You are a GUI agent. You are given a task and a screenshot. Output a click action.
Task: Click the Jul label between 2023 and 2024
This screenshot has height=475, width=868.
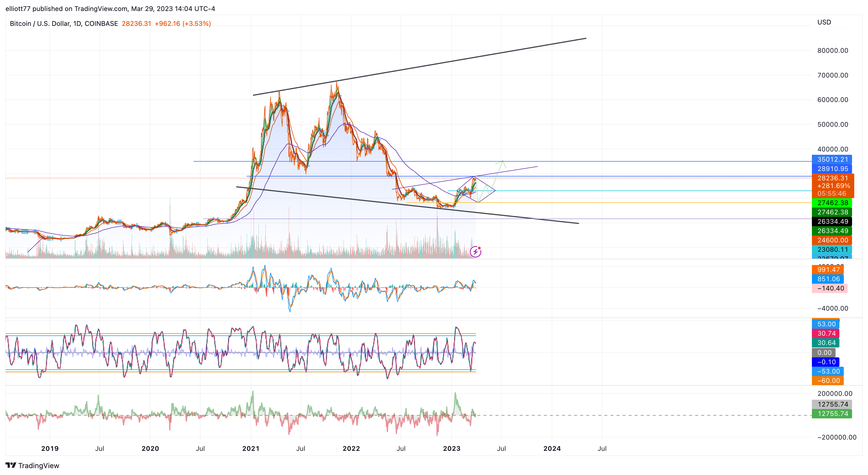[501, 448]
